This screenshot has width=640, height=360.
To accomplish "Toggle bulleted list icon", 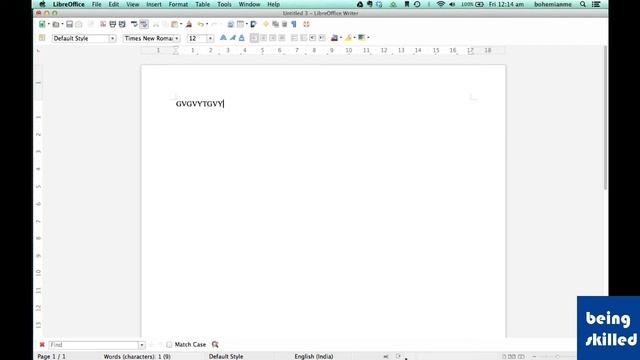I will point(303,38).
